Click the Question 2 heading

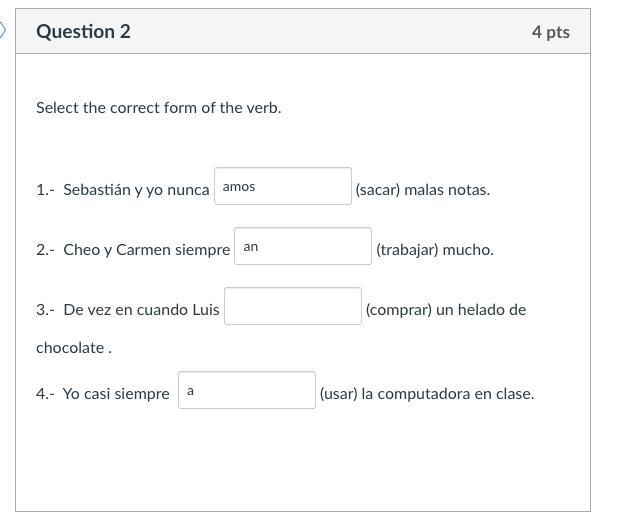pyautogui.click(x=83, y=31)
